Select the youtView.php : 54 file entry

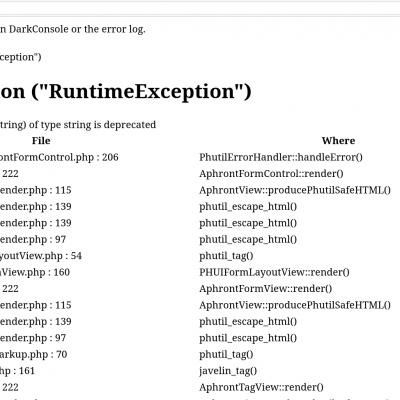pyautogui.click(x=41, y=256)
